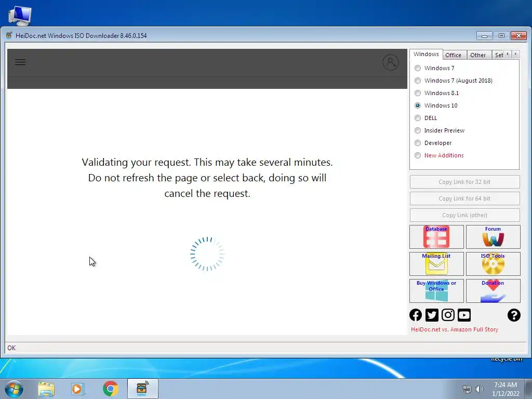This screenshot has height=399, width=532.
Task: Click the loading spinner on the page
Action: point(207,254)
